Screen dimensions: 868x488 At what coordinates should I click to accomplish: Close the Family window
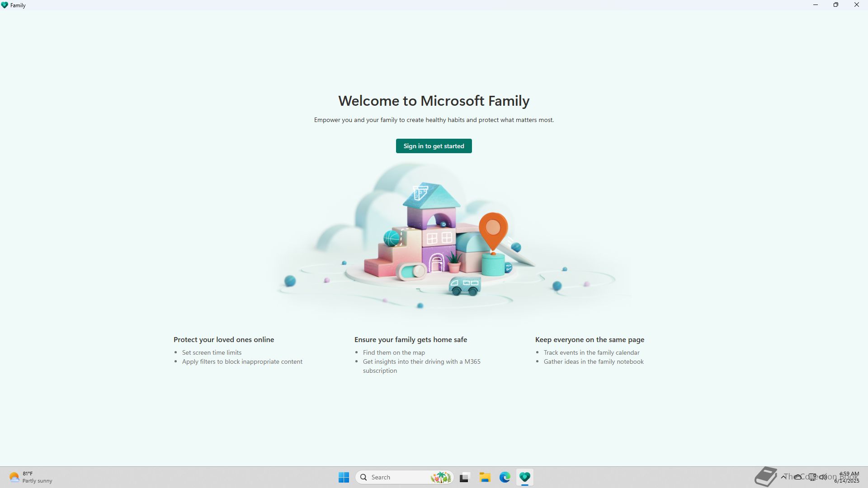pos(856,5)
